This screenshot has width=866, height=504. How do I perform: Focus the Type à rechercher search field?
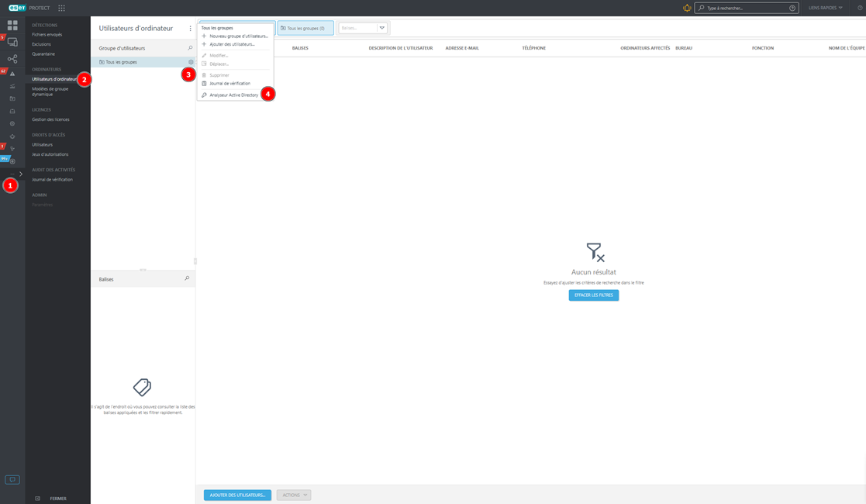(747, 8)
